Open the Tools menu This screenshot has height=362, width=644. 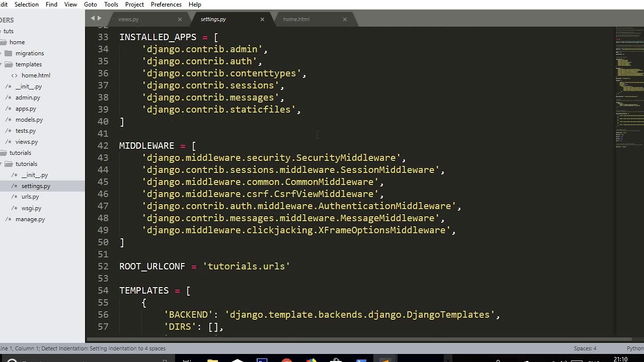point(111,5)
